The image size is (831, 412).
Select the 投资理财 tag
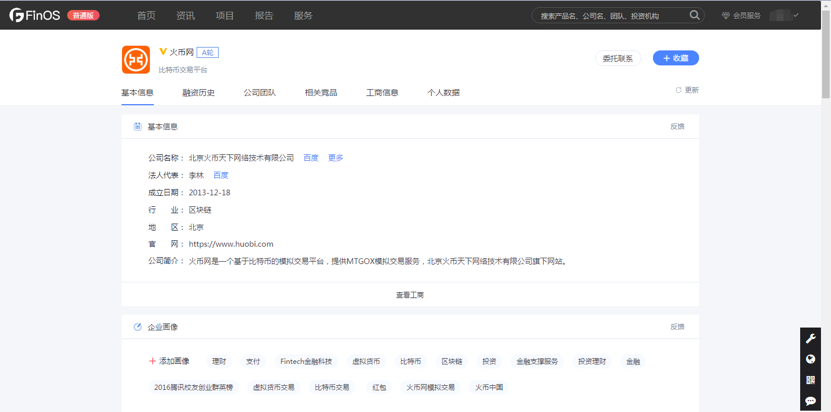pos(592,362)
